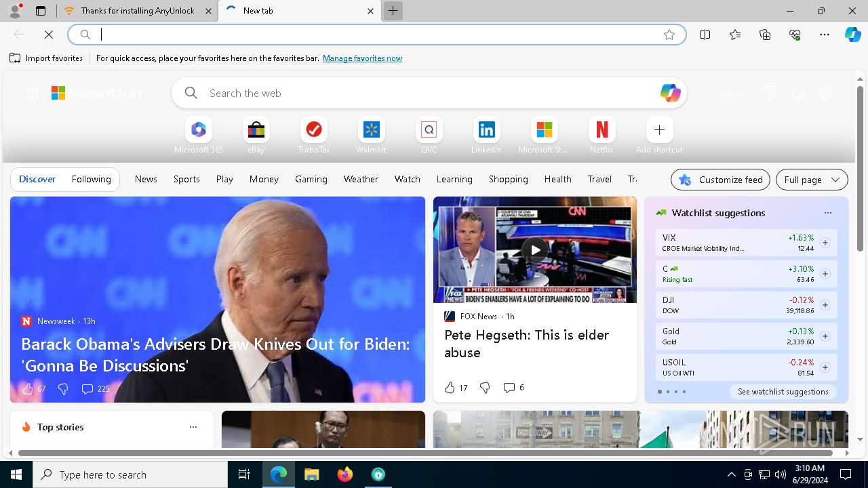
Task: Dislike the FOX News story
Action: (x=485, y=388)
